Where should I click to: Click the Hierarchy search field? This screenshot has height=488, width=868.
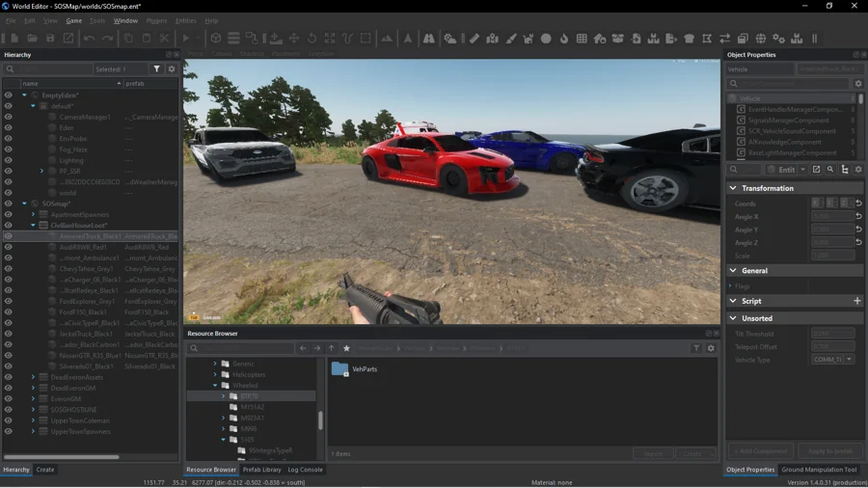47,69
